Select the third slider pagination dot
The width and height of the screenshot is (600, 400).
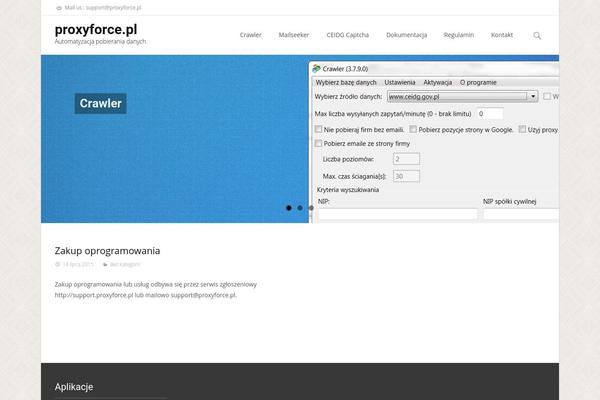pos(311,208)
